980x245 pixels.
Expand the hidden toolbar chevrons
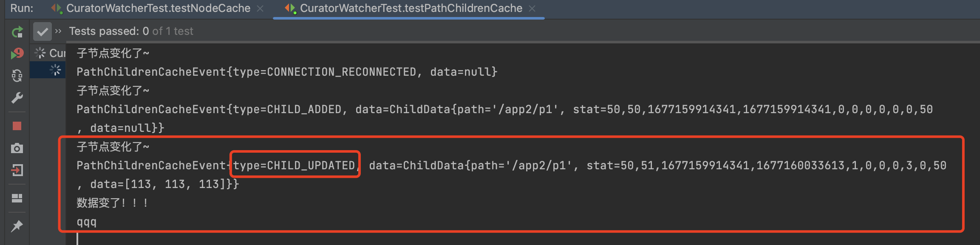58,31
